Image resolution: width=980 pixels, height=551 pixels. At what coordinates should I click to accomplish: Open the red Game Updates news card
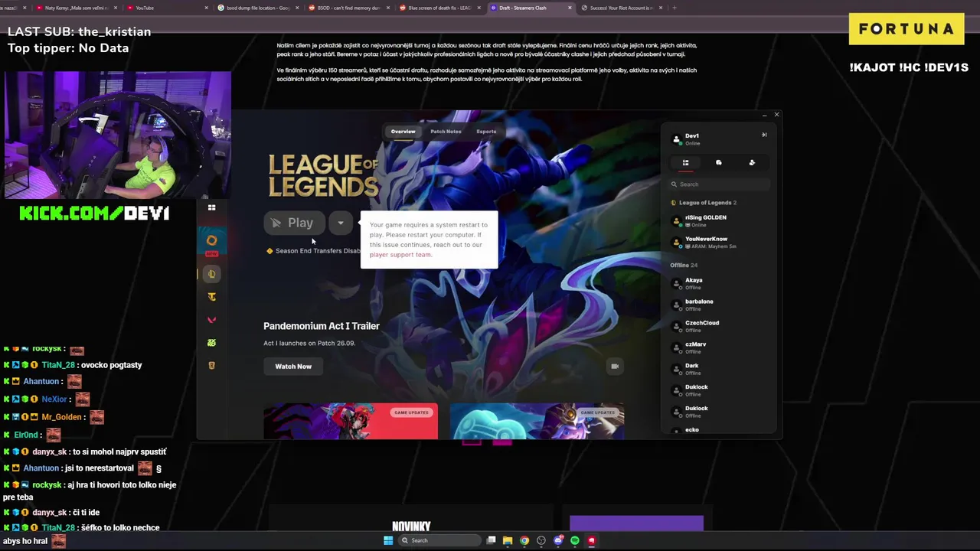coord(351,422)
